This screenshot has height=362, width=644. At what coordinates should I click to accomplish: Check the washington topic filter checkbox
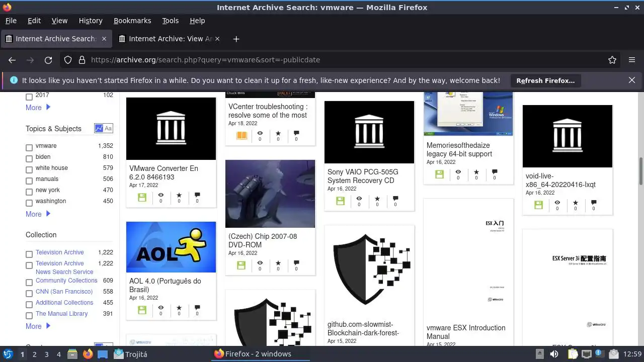pos(29,203)
